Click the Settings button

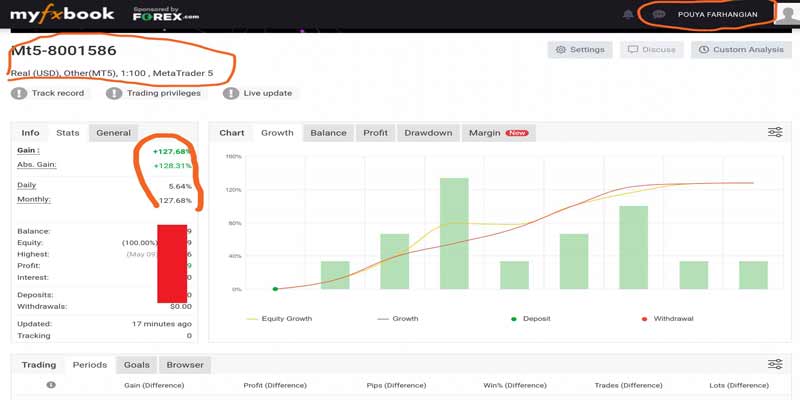point(580,49)
